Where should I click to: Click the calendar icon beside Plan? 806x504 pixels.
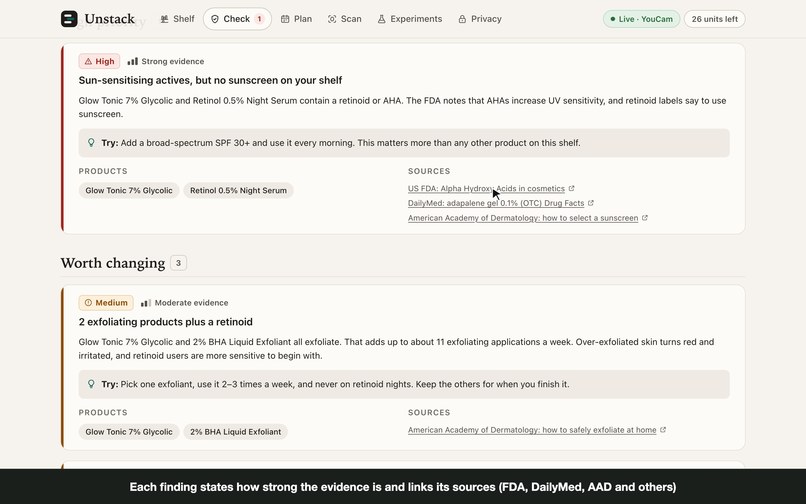coord(285,19)
